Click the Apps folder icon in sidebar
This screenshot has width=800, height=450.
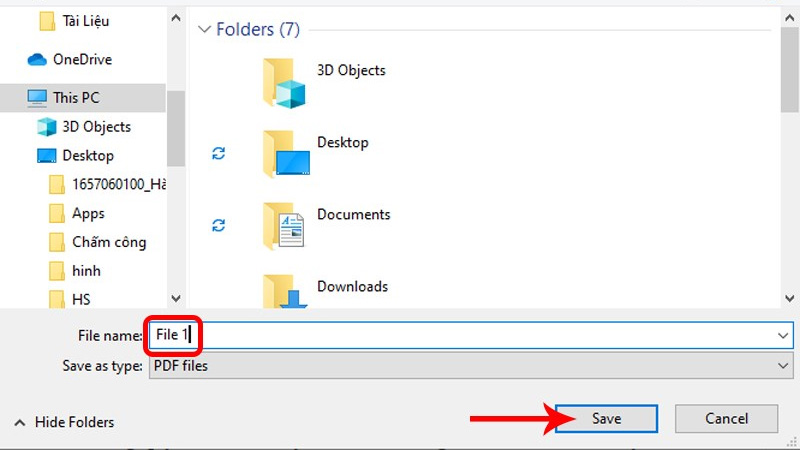pyautogui.click(x=57, y=213)
